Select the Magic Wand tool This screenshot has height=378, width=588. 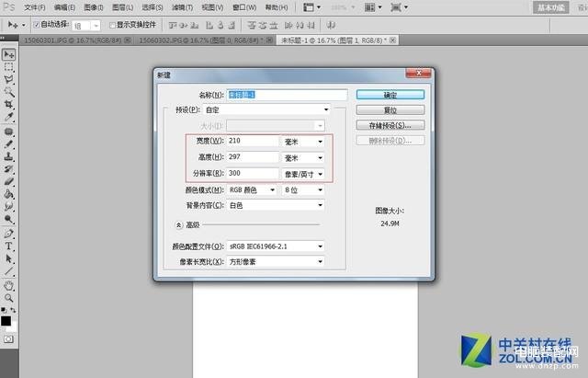point(8,92)
